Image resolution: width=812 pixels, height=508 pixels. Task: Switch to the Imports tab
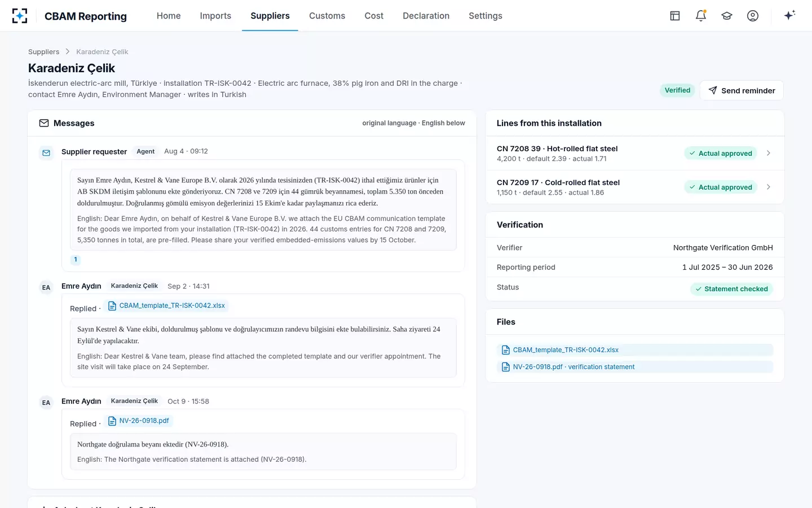click(215, 16)
